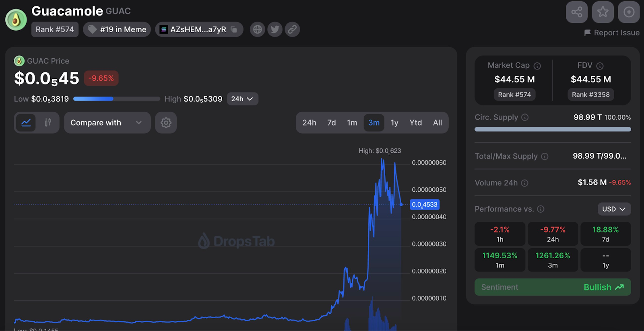644x331 pixels.
Task: Click the FDV info icon
Action: click(x=600, y=66)
